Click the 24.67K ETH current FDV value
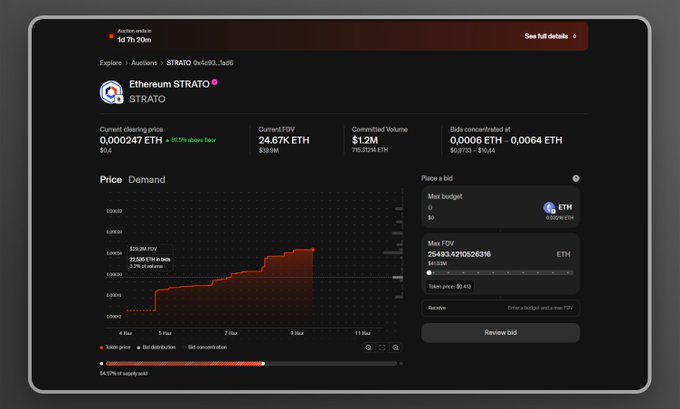 (x=284, y=140)
